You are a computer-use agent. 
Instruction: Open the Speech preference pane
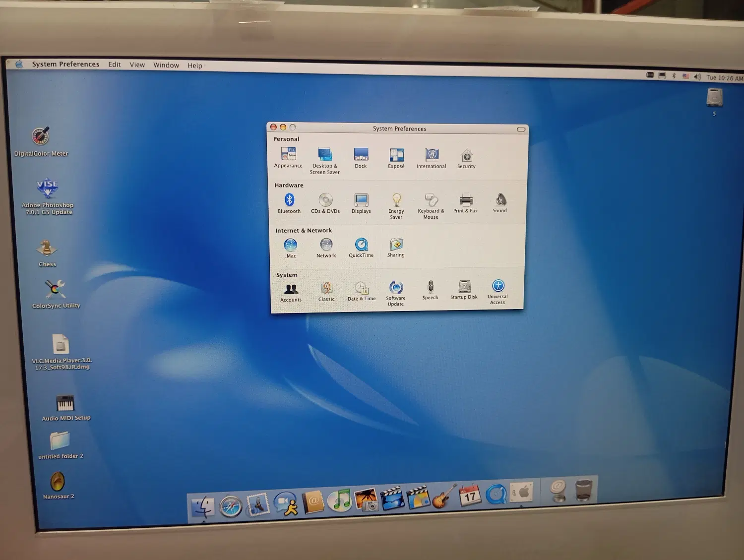(x=431, y=290)
